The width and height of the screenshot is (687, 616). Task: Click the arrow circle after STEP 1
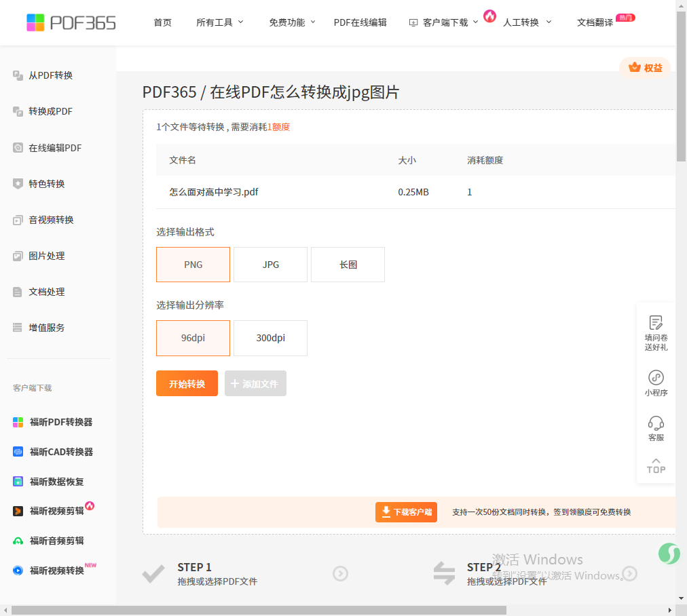[x=340, y=573]
